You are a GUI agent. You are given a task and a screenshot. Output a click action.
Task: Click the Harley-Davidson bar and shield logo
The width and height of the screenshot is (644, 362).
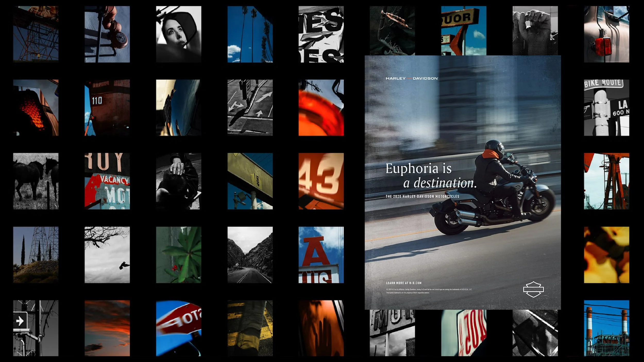pos(533,289)
